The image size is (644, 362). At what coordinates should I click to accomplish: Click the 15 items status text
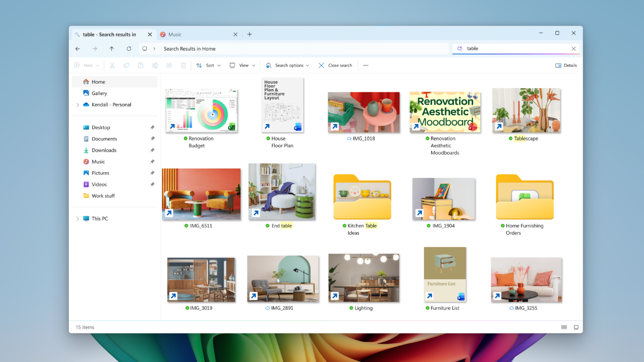(x=85, y=327)
